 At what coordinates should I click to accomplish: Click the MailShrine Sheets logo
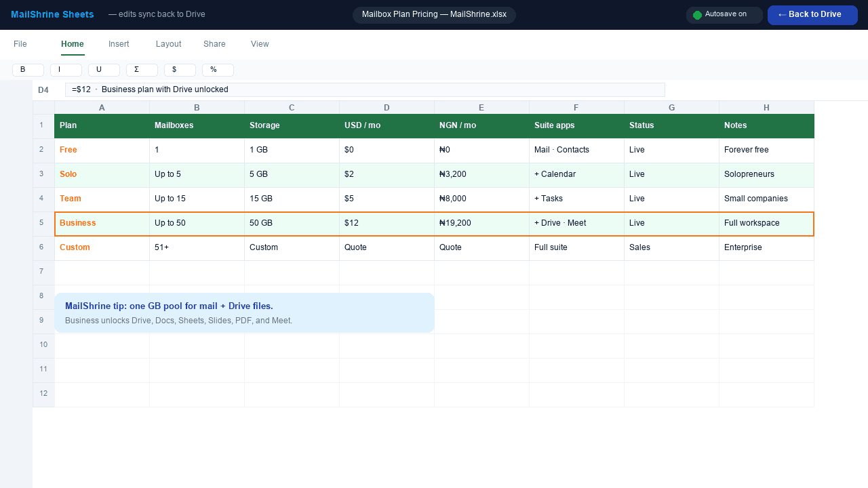(x=52, y=14)
